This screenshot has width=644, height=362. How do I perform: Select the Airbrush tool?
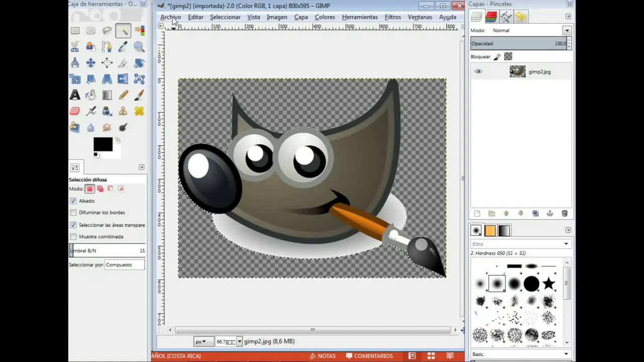pyautogui.click(x=91, y=111)
